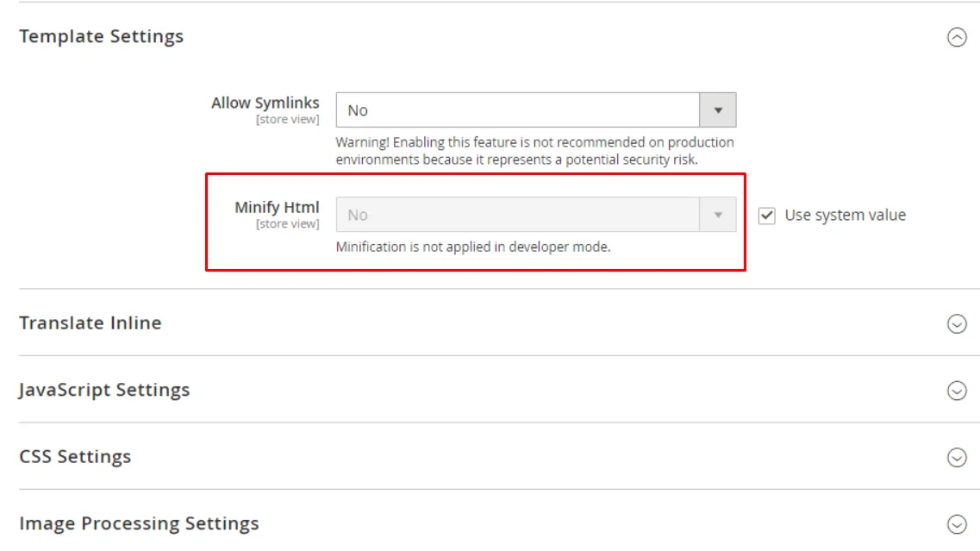Click the Translate Inline section title
This screenshot has height=551, width=980.
(x=91, y=322)
